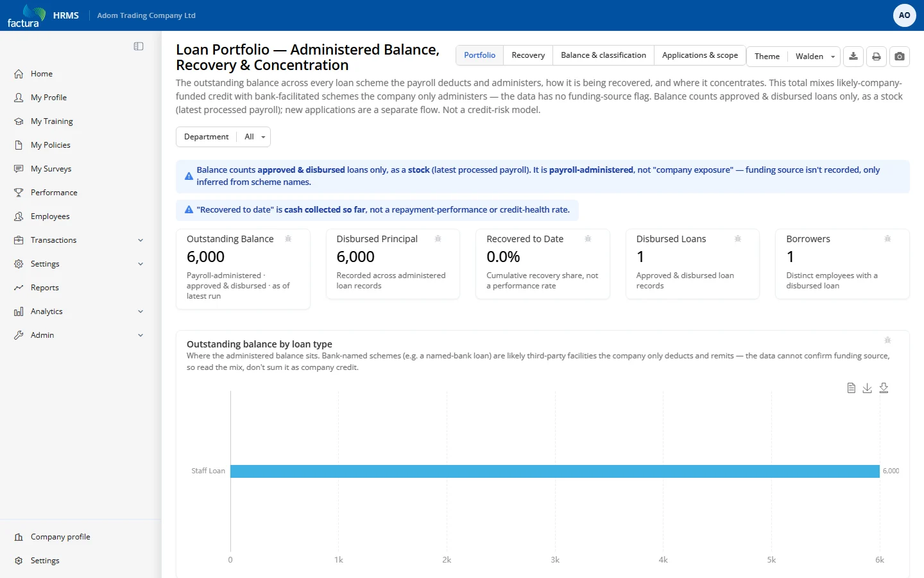Click the pin icon on Borrowers card
This screenshot has width=924, height=578.
(887, 239)
